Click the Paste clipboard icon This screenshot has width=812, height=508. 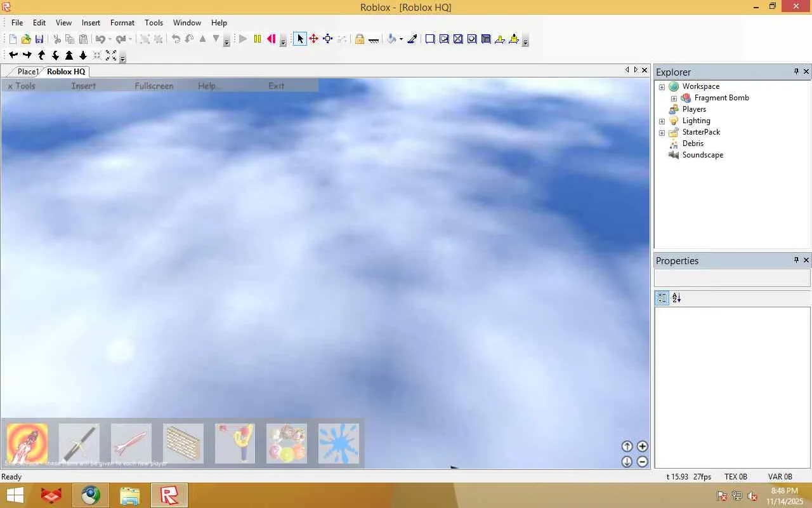[x=83, y=39]
